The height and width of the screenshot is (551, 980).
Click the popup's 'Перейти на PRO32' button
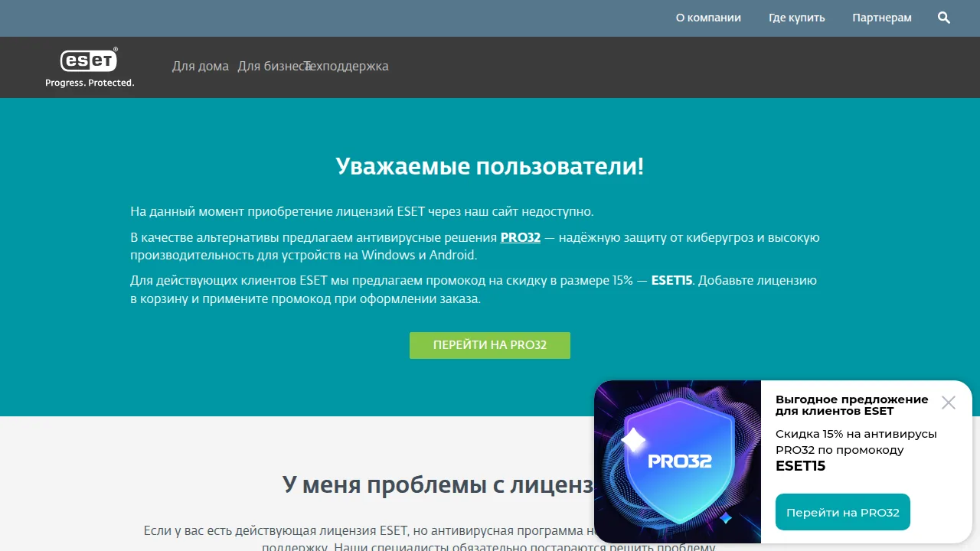tap(843, 512)
